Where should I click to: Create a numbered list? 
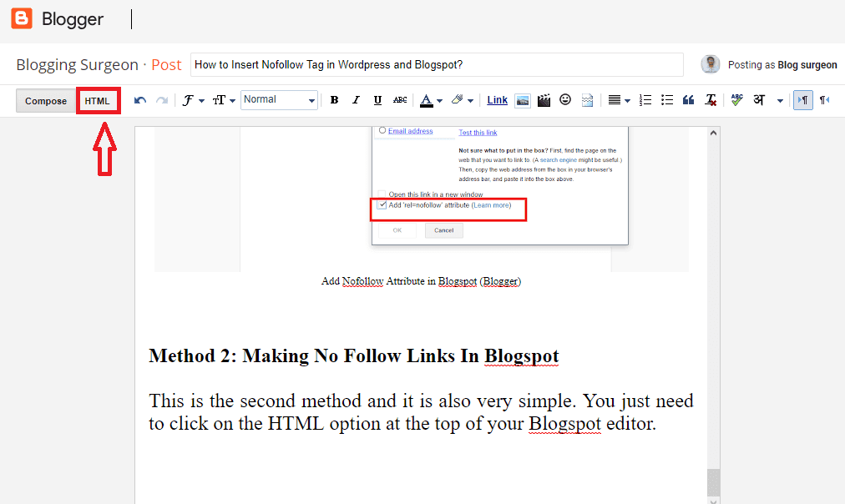click(645, 100)
